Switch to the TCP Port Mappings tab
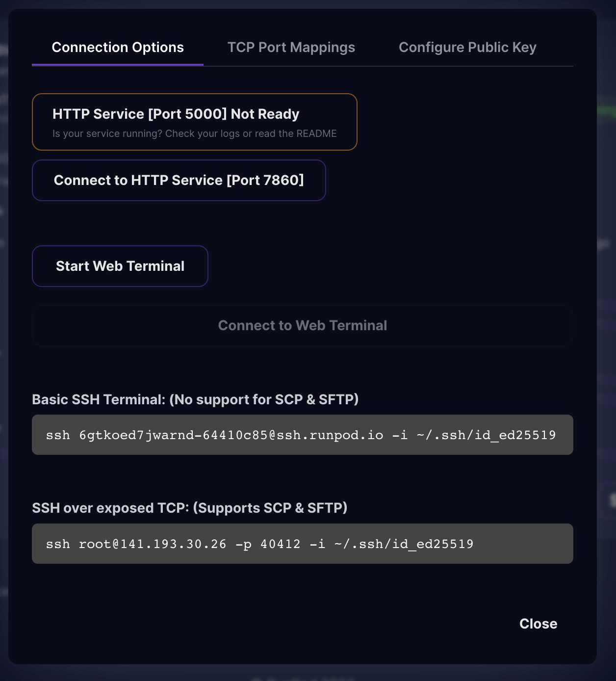Viewport: 616px width, 681px height. (x=291, y=47)
